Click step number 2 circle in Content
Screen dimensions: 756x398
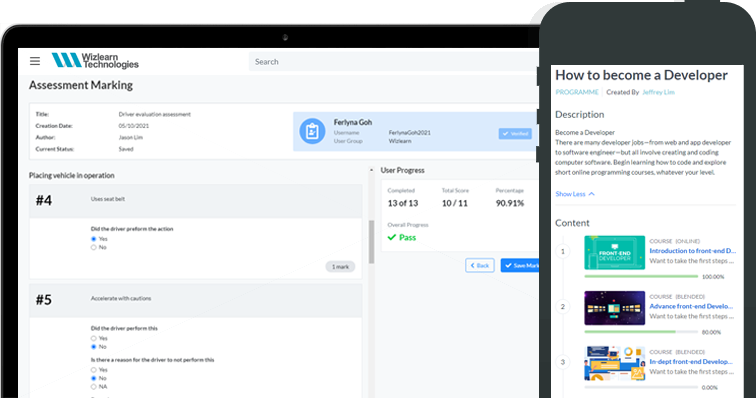click(563, 307)
